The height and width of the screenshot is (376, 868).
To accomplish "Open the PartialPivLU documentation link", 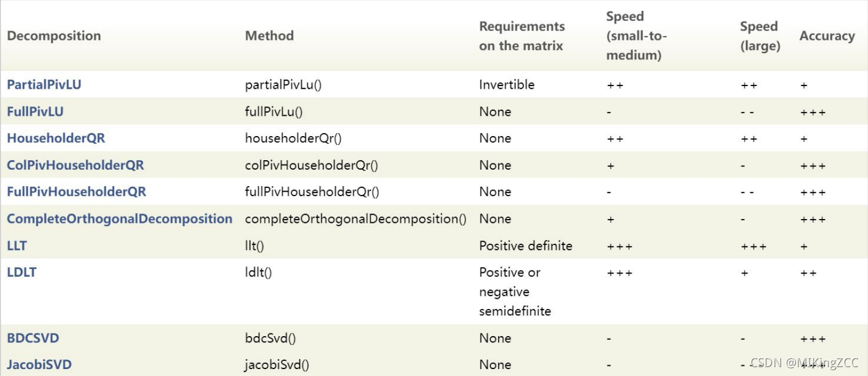I will coord(44,84).
